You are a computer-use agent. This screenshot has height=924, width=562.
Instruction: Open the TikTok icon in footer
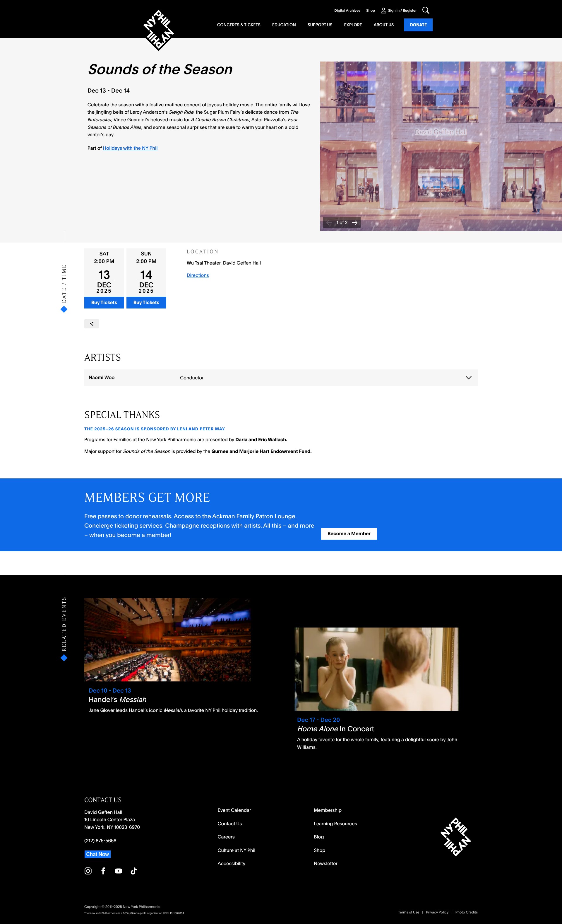[x=134, y=871]
